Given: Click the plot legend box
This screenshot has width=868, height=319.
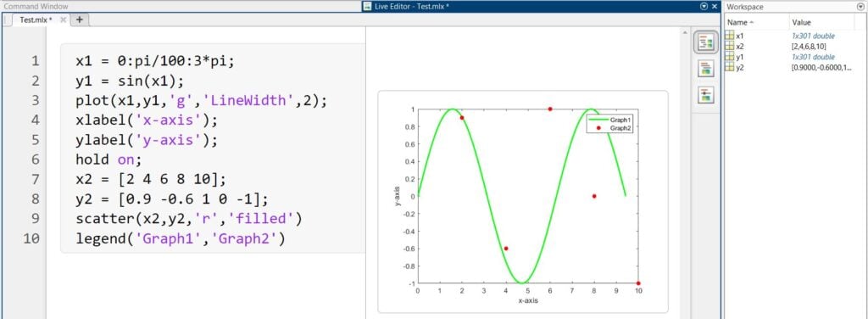Looking at the screenshot, I should [610, 124].
